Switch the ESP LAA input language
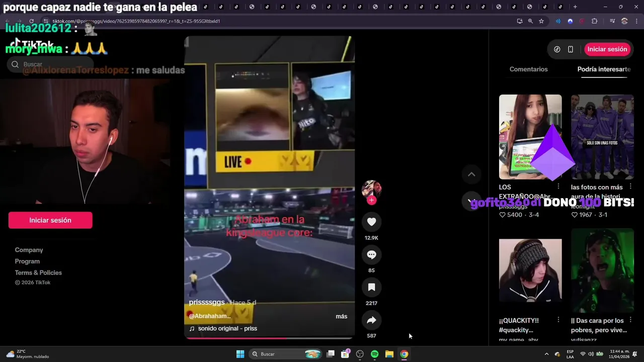The height and width of the screenshot is (362, 644). point(570,354)
